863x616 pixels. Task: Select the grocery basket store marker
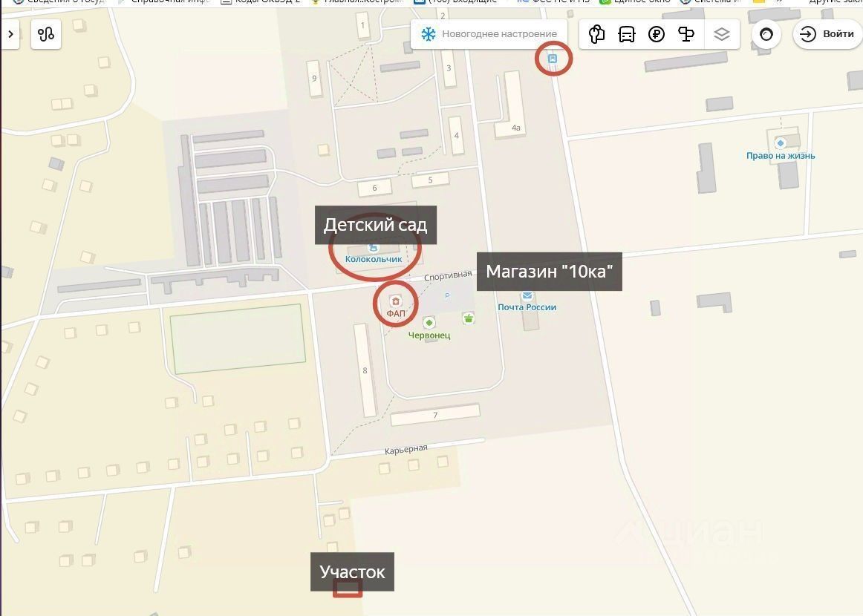(469, 318)
